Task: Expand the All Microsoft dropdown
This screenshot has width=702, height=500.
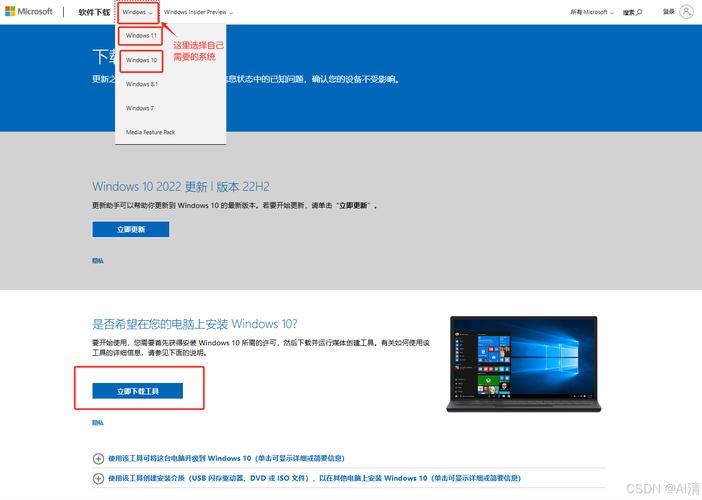Action: tap(592, 12)
